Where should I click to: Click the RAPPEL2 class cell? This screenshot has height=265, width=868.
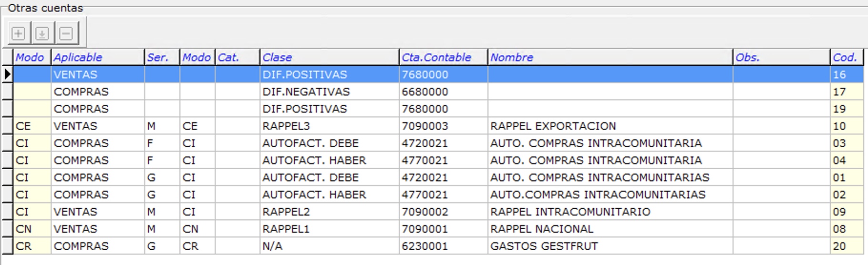[286, 212]
